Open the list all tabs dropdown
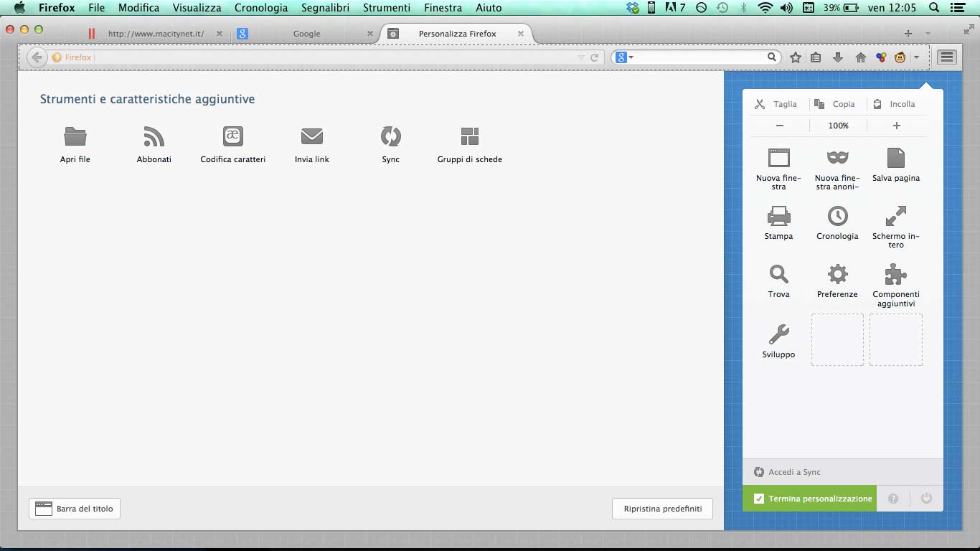This screenshot has width=980, height=551. [x=928, y=34]
